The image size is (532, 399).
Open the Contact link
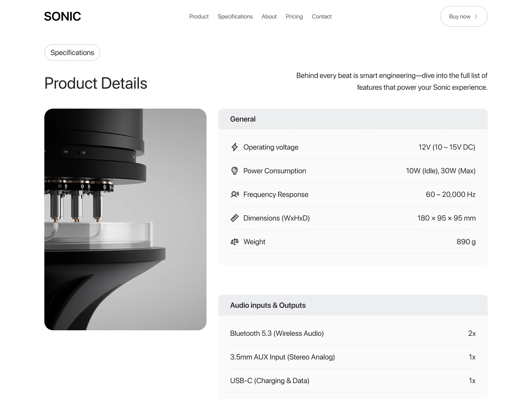click(322, 16)
